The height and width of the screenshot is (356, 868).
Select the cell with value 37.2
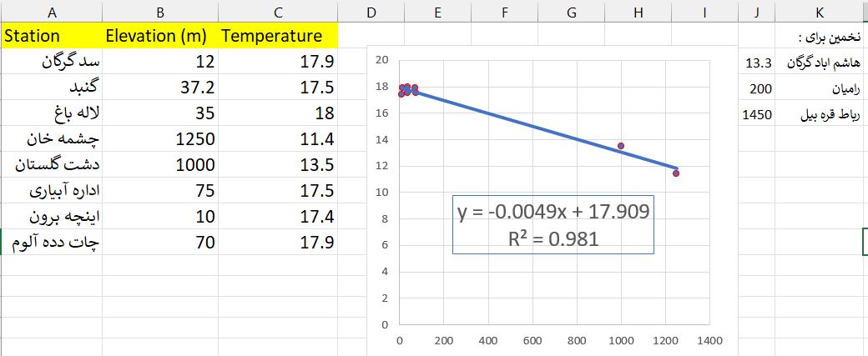pos(160,88)
